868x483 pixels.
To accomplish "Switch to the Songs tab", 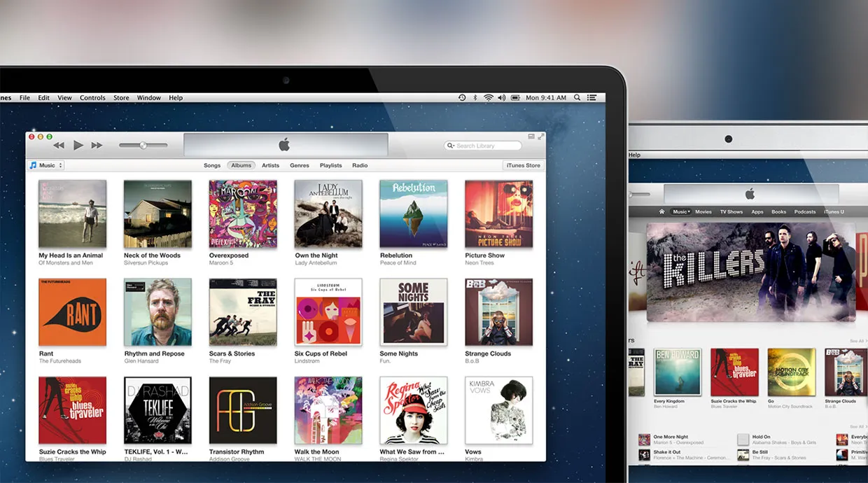I will click(212, 166).
